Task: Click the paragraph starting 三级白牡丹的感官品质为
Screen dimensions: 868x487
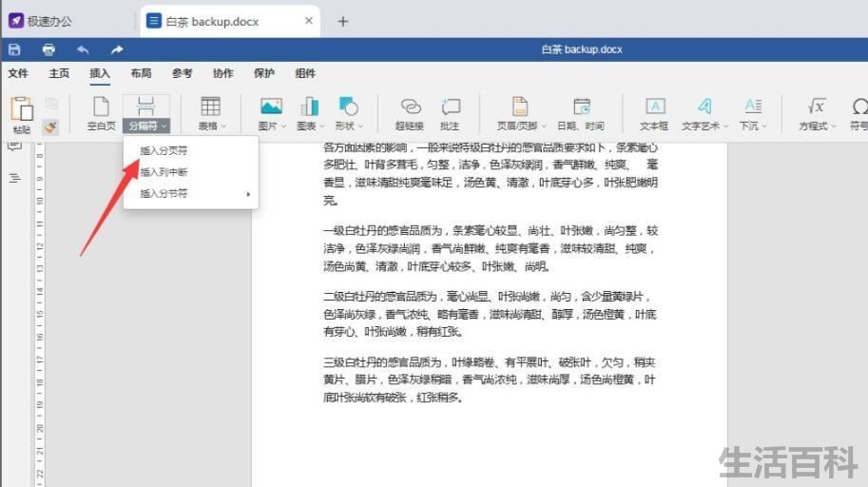Action: [491, 380]
